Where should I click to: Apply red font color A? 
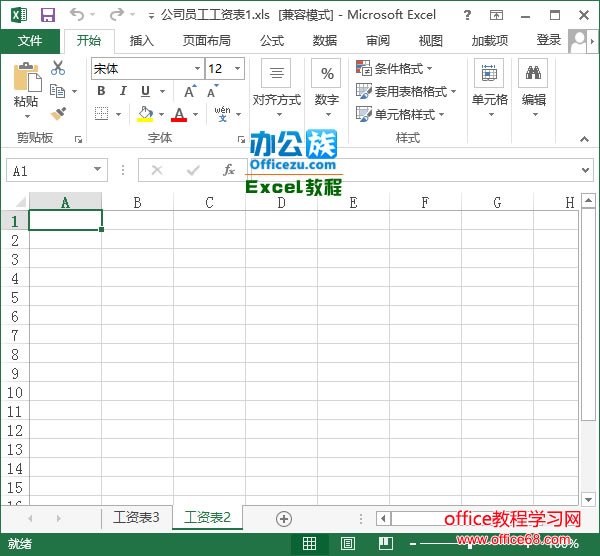click(x=179, y=114)
